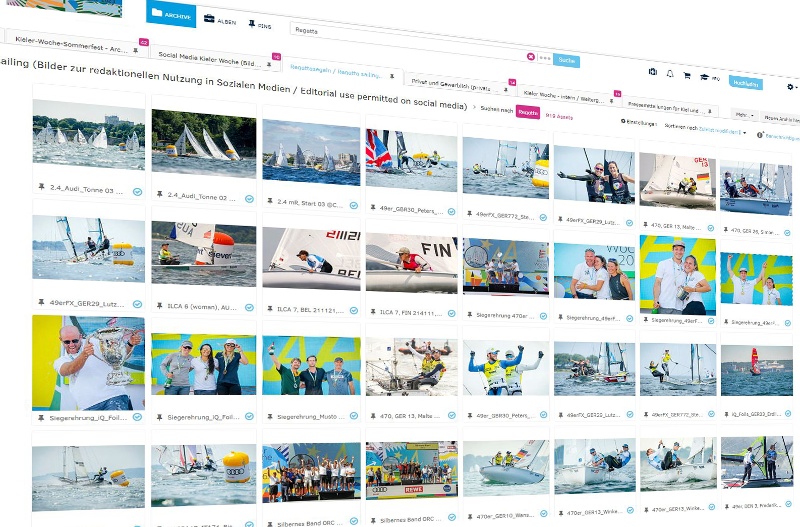This screenshot has height=527, width=800.
Task: Open the iQ_Foils_GER23 red sail thumbnail
Action: (757, 371)
